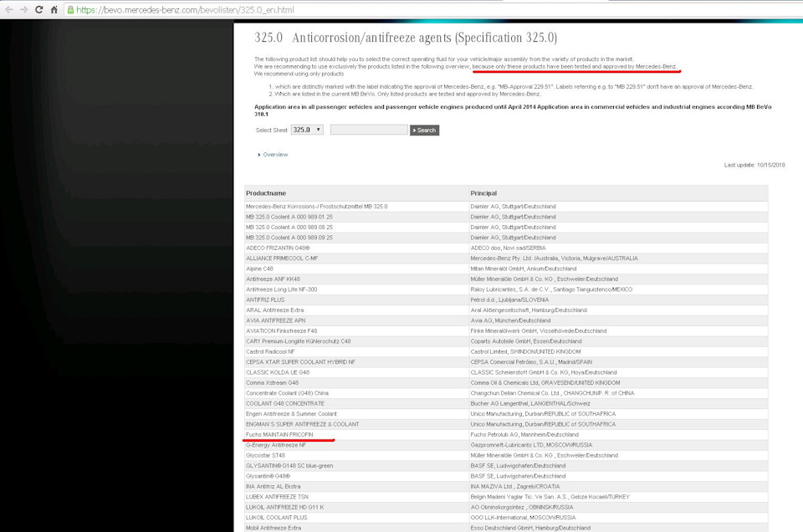Select Glycostar ST48 product
Screen dimensions: 803x532
pyautogui.click(x=265, y=455)
